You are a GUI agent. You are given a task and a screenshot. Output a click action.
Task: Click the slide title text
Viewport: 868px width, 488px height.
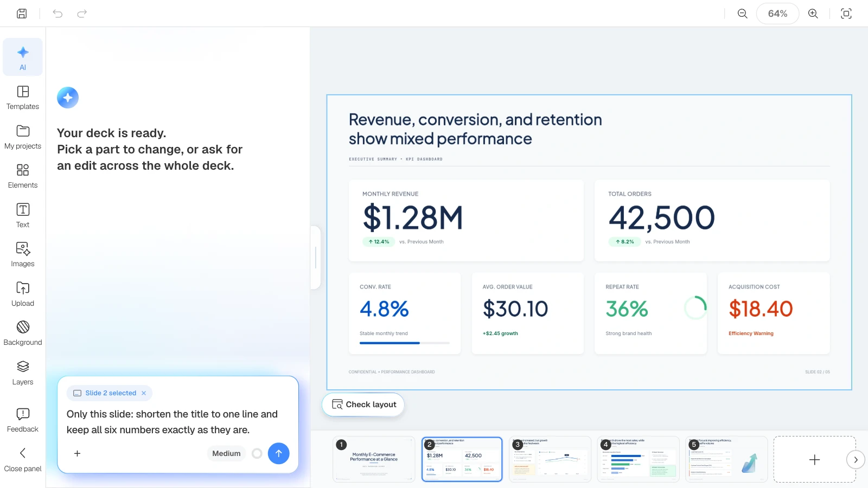pos(475,129)
